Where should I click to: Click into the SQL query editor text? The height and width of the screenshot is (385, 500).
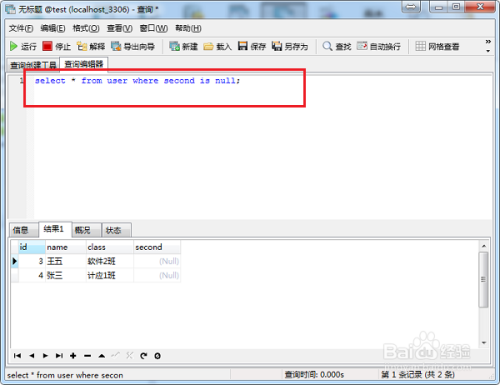point(137,81)
